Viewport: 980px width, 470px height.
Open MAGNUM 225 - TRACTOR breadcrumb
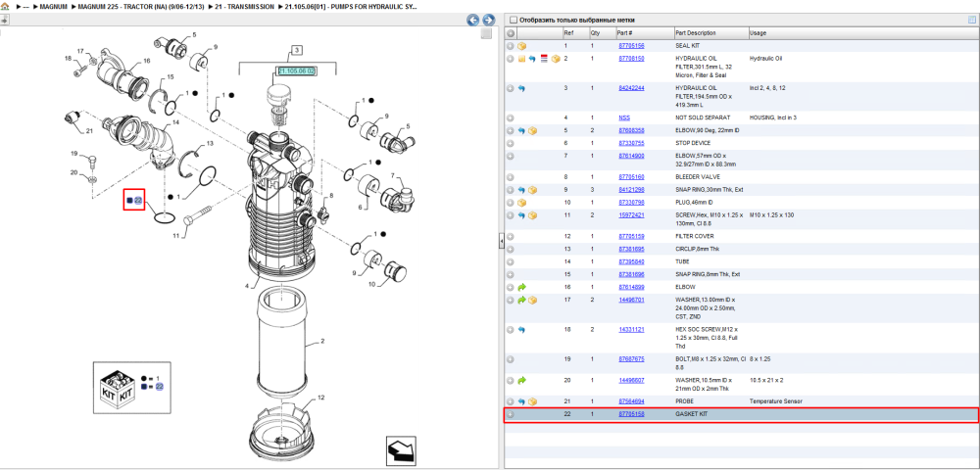pos(140,6)
